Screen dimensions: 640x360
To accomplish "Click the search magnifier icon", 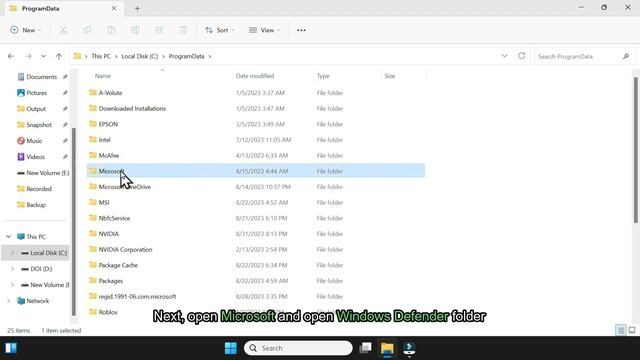I will (x=626, y=56).
